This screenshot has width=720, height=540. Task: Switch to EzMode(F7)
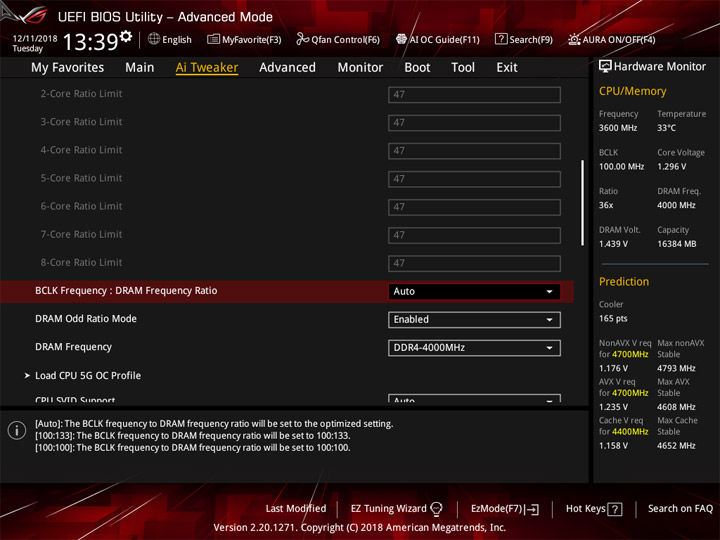(505, 509)
